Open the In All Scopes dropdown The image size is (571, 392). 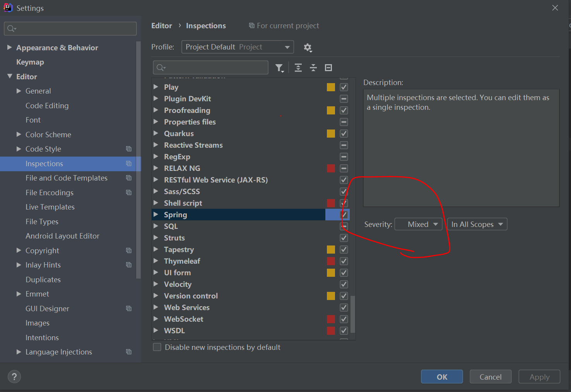click(477, 224)
